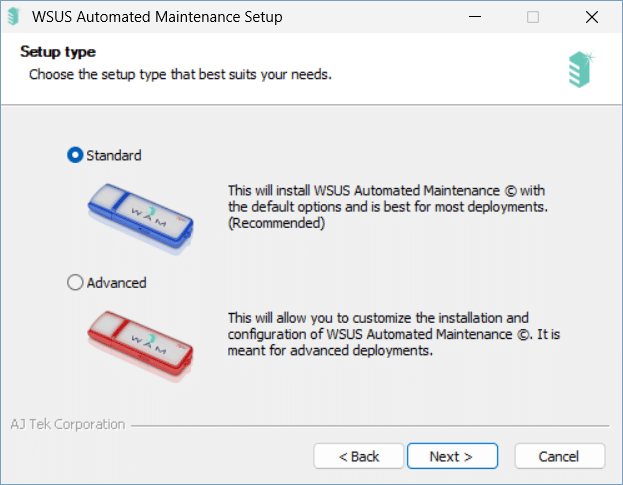Go Back to the previous step

tap(358, 456)
